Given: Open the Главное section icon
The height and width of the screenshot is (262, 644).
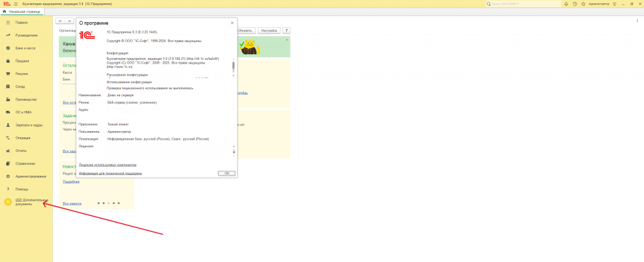Looking at the screenshot, I should [x=8, y=22].
